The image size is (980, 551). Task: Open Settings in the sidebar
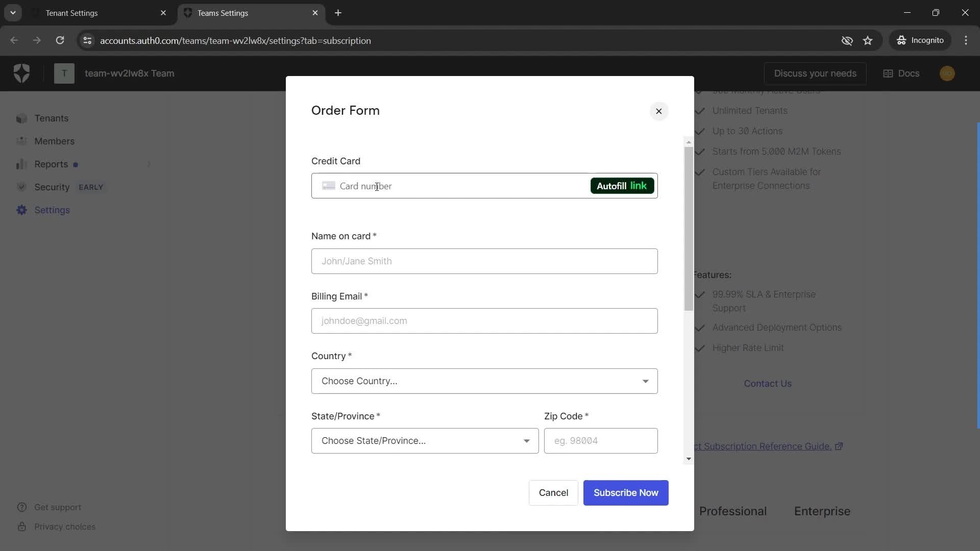pos(52,210)
